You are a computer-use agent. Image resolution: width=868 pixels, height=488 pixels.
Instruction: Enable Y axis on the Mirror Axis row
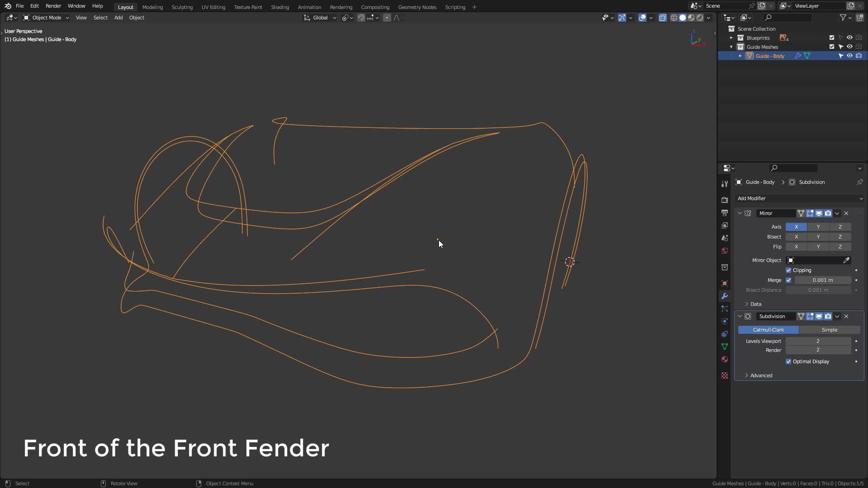click(818, 227)
